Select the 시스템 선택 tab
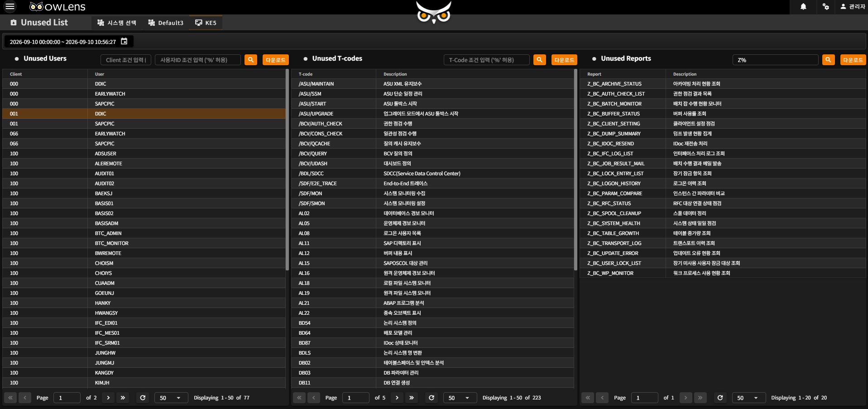The image size is (868, 409). click(x=117, y=23)
